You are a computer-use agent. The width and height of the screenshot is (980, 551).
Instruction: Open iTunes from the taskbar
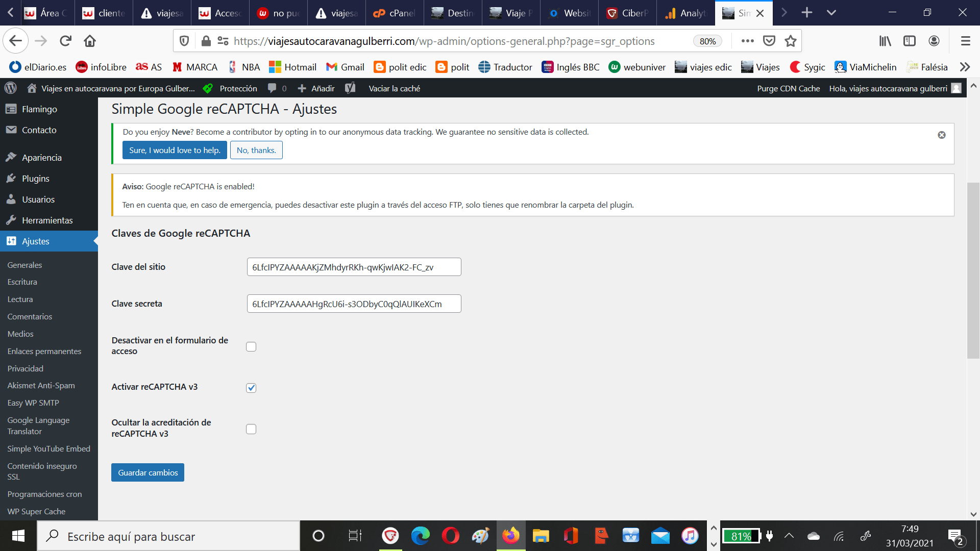tap(690, 536)
